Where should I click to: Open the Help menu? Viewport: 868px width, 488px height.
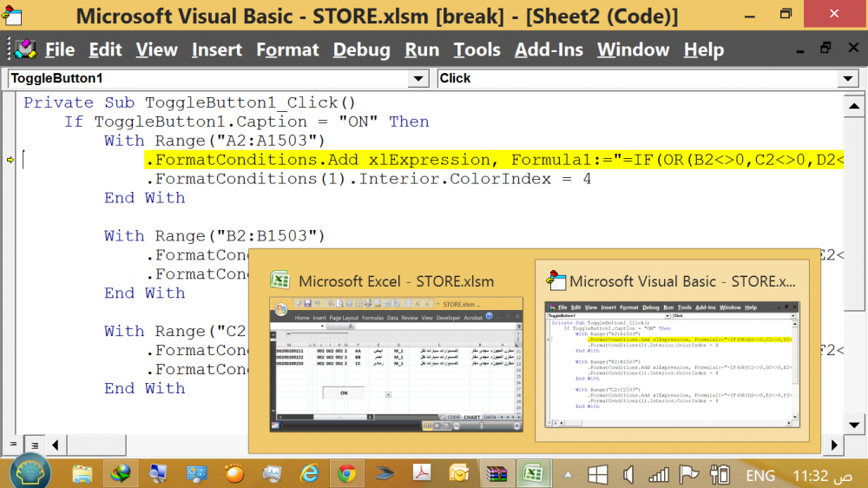pyautogui.click(x=704, y=49)
